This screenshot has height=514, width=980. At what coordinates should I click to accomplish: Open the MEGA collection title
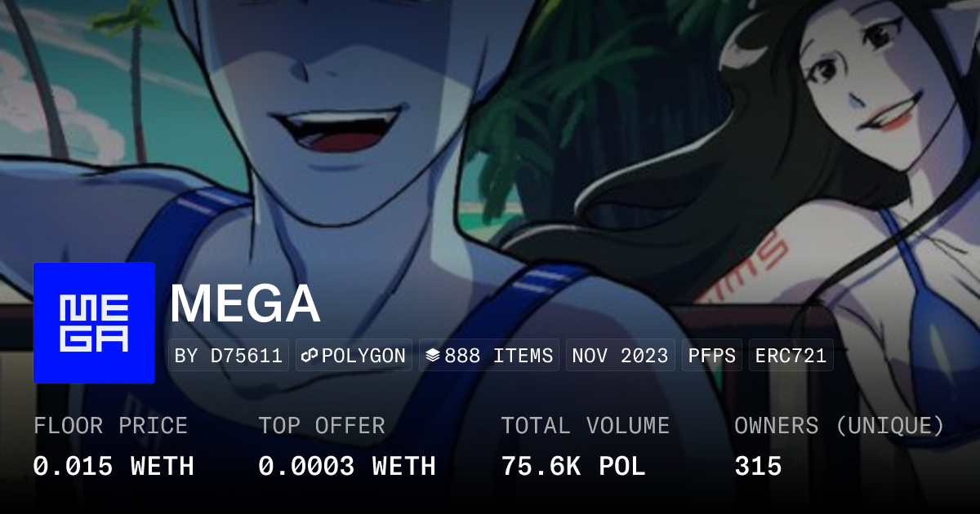point(245,304)
